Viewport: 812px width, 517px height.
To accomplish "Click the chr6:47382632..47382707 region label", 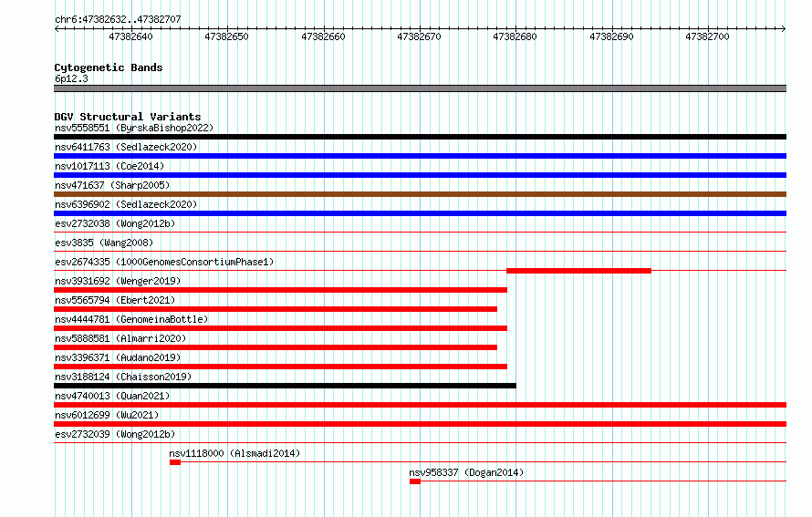I will point(118,19).
